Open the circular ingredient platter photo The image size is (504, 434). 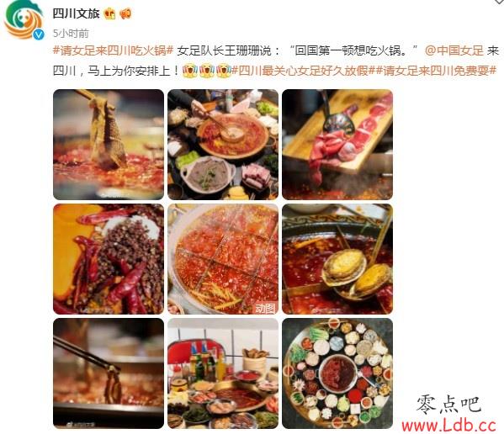pos(337,373)
